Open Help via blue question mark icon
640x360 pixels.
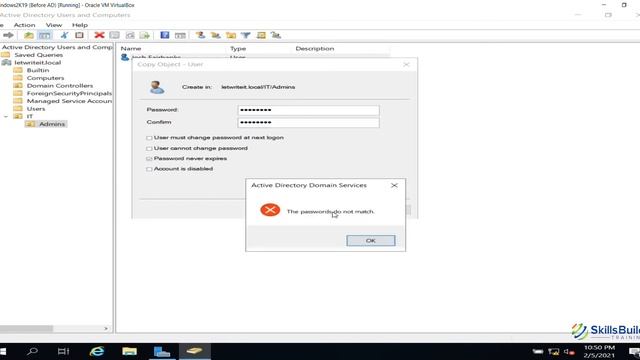pos(164,35)
